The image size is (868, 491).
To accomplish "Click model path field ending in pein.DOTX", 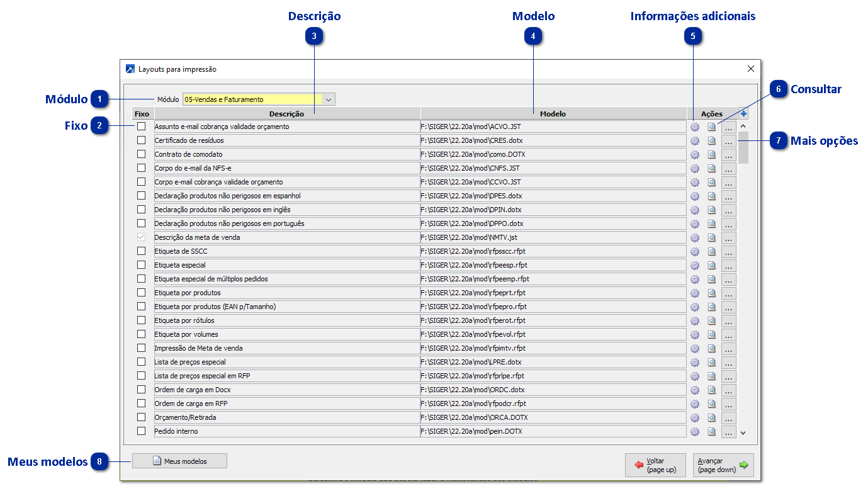I will pos(553,432).
